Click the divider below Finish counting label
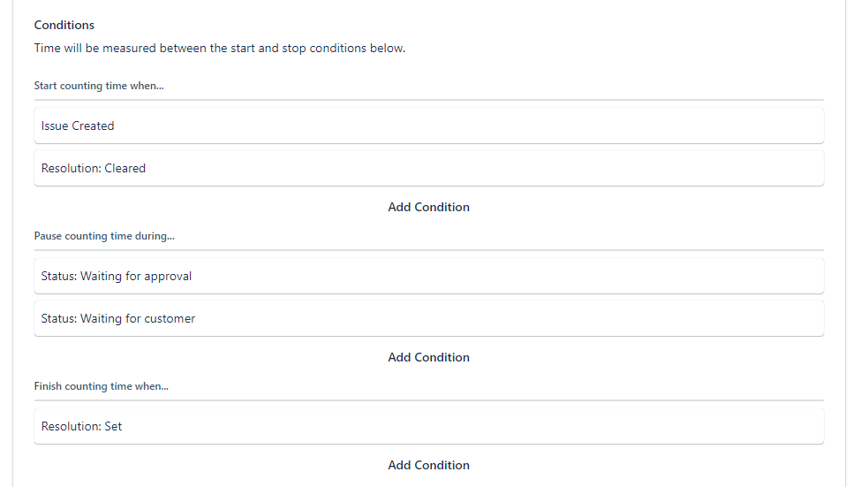This screenshot has height=487, width=868. 428,400
